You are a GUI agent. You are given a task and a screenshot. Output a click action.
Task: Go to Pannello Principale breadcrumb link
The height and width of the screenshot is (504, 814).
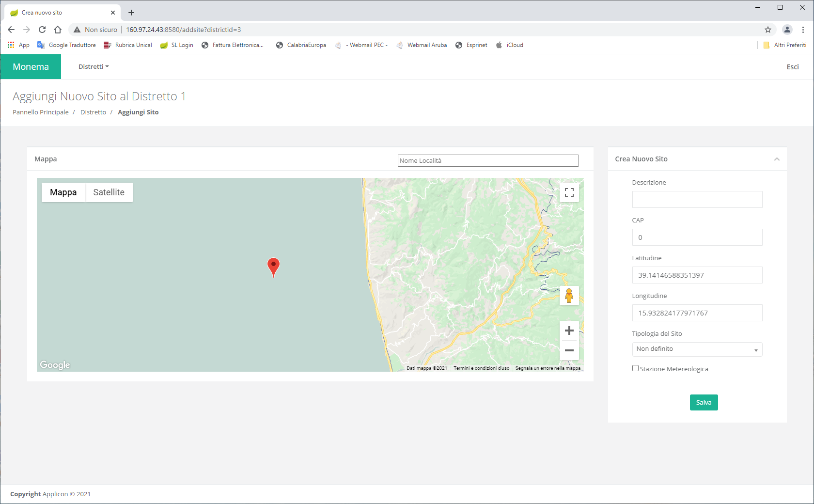[x=41, y=112]
